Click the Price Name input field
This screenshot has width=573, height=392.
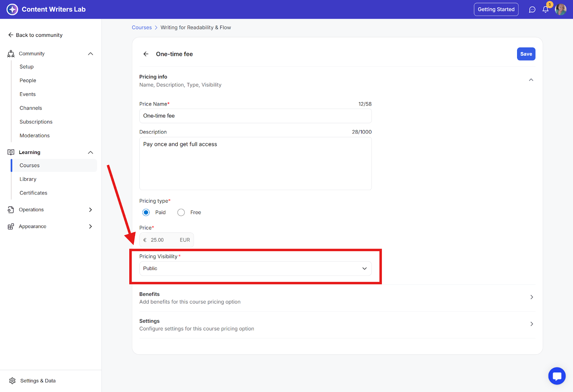point(255,116)
